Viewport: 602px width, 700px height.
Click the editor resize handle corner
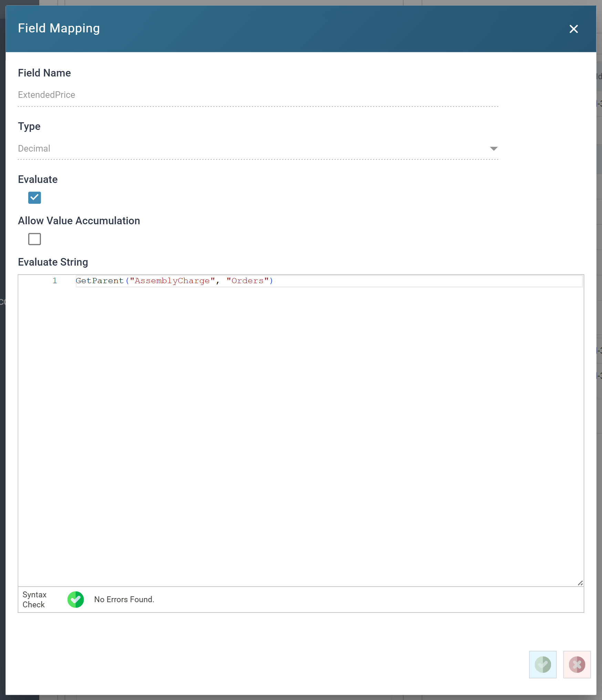tap(580, 583)
